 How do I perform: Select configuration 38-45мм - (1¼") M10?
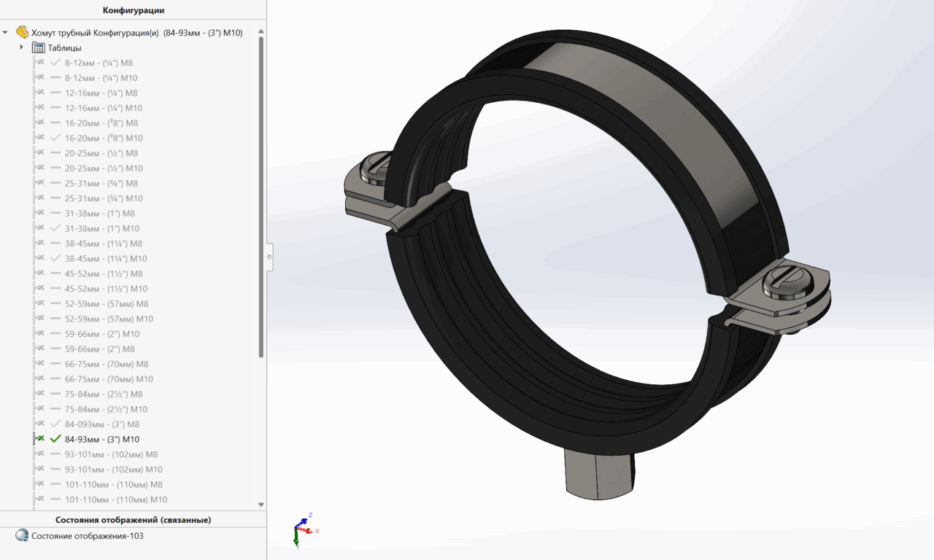(106, 259)
